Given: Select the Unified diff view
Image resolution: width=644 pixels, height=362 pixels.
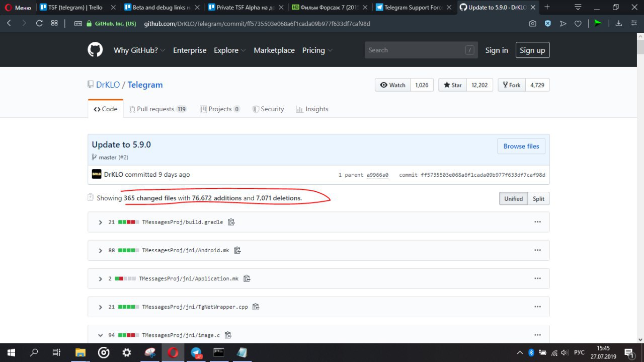Looking at the screenshot, I should [x=513, y=198].
